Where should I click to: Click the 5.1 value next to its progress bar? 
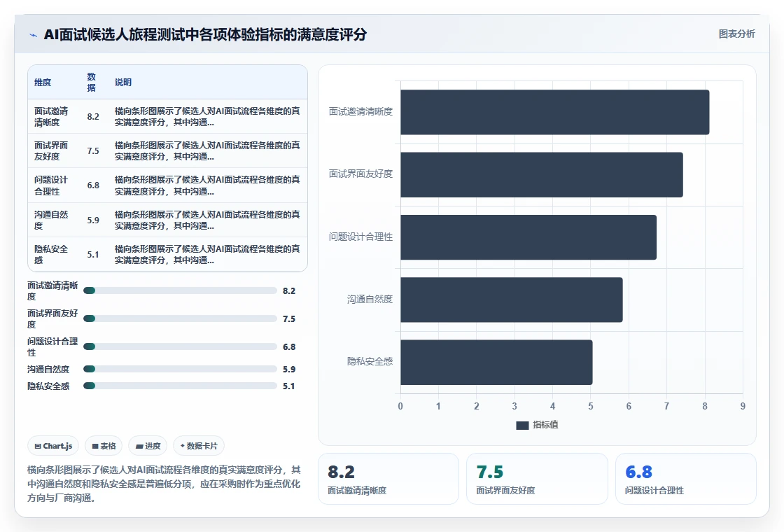point(289,386)
